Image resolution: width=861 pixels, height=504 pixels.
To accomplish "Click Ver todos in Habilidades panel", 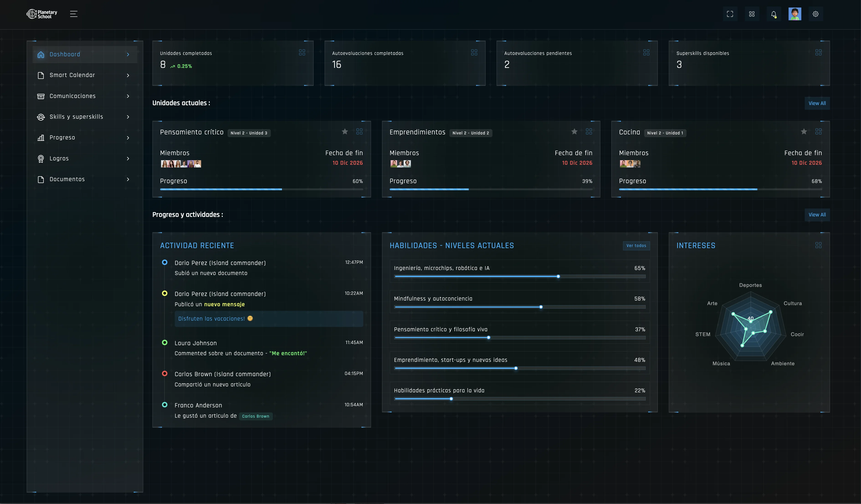I will [x=636, y=246].
